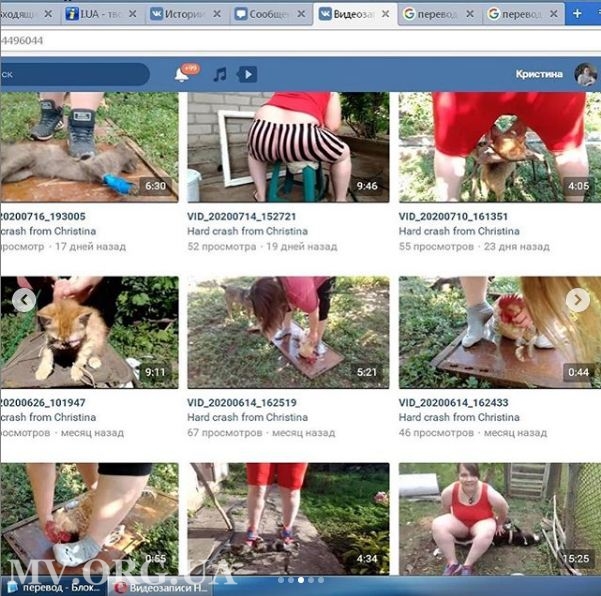Close the active Видеоза browser tab
The width and height of the screenshot is (601, 596).
[x=385, y=14]
